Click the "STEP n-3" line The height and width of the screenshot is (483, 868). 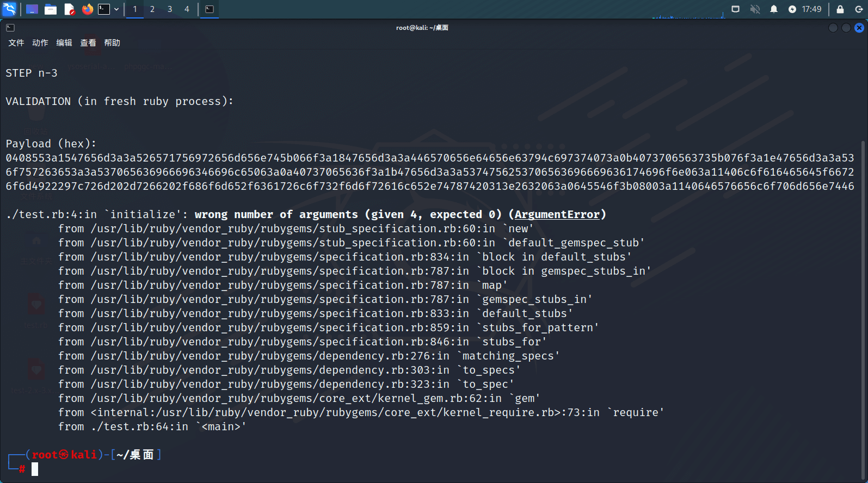pos(32,73)
